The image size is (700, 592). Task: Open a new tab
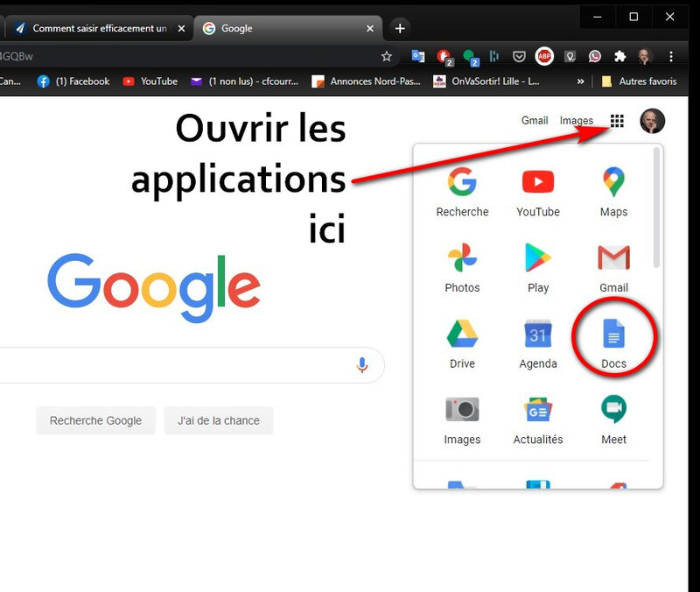coord(400,29)
